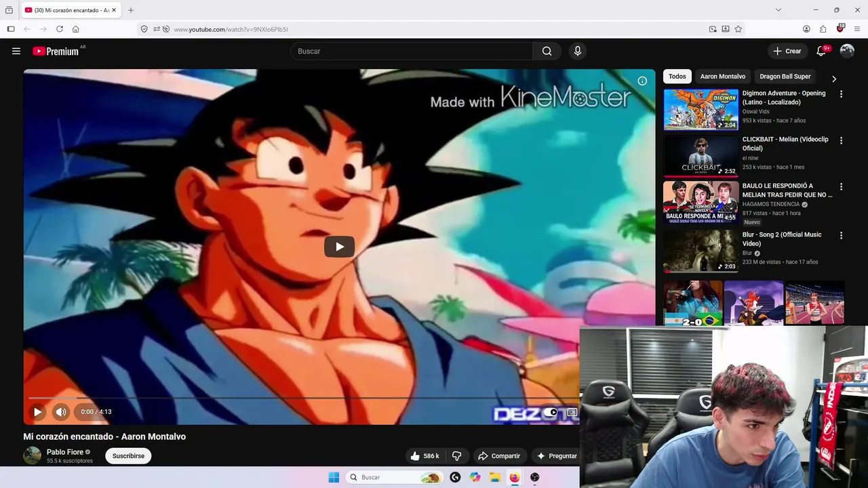Advance filter chips with right arrow
The image size is (868, 488).
click(x=834, y=79)
